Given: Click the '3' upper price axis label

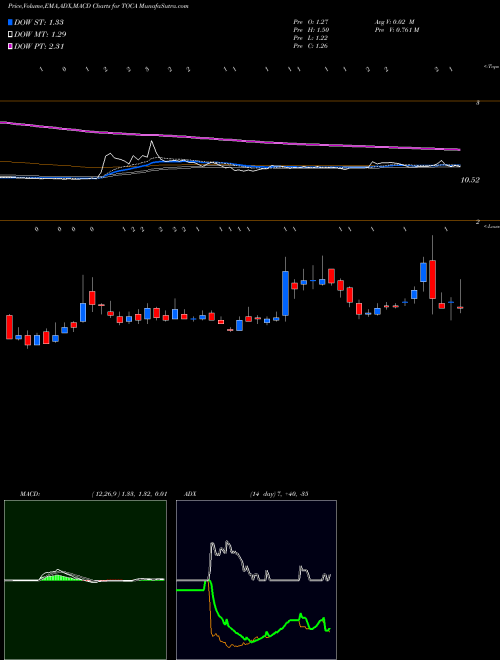Looking at the screenshot, I should coord(477,102).
